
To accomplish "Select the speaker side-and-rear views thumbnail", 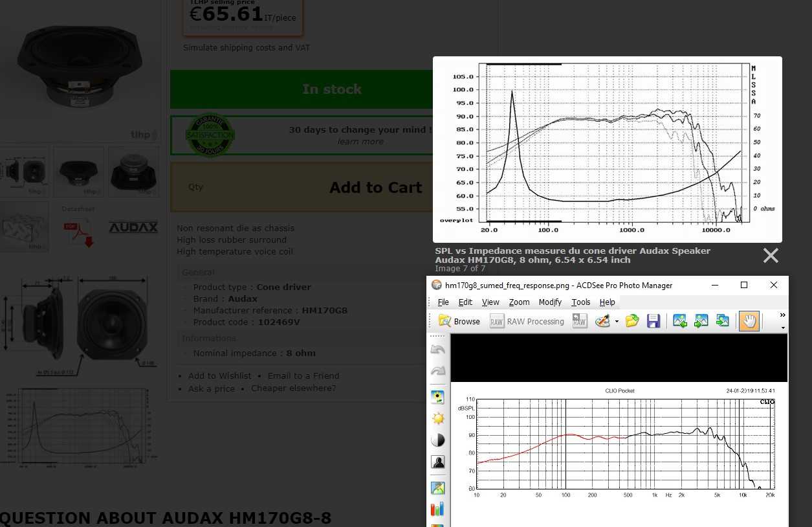I will [x=24, y=172].
